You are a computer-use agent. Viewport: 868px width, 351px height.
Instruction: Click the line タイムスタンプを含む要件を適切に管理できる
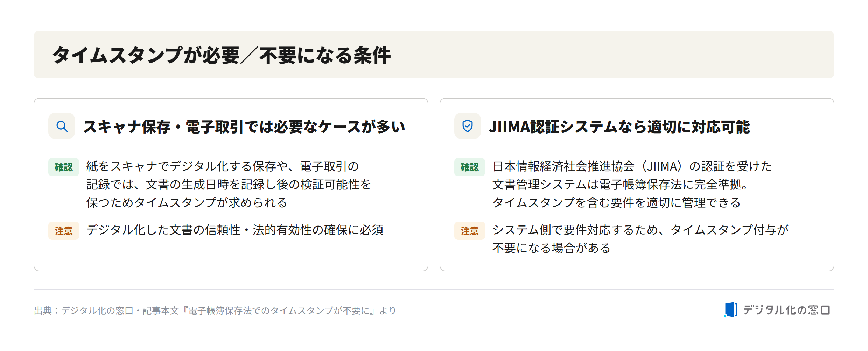[x=617, y=203]
